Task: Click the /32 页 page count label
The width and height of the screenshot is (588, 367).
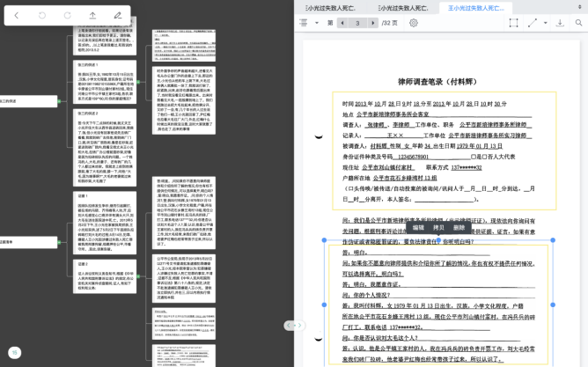Action: 390,23
